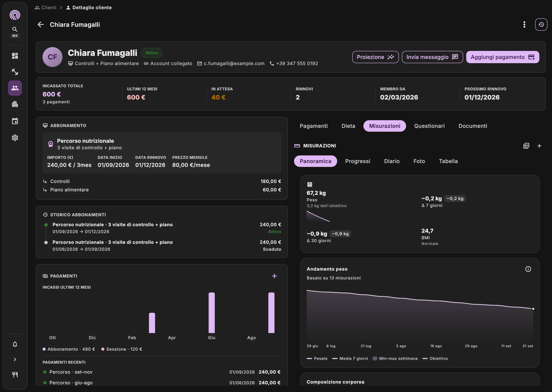The width and height of the screenshot is (552, 392).
Task: Toggle the Obiettivo legend series
Action: pos(435,358)
